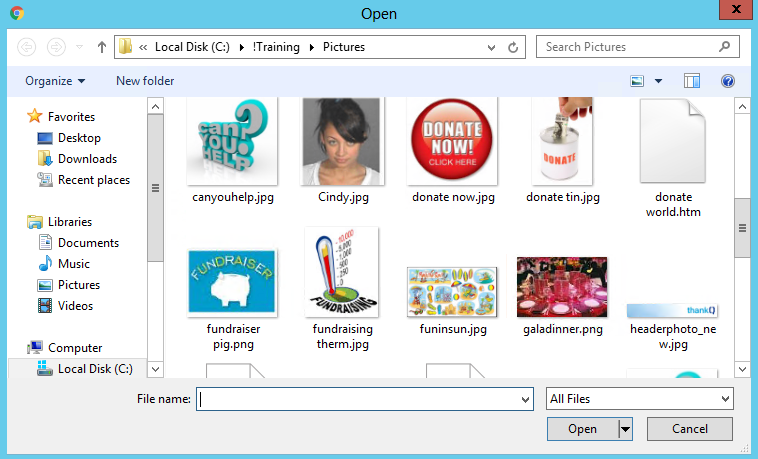Click the Up one level arrow
Screen dimensions: 758x459
(x=101, y=47)
